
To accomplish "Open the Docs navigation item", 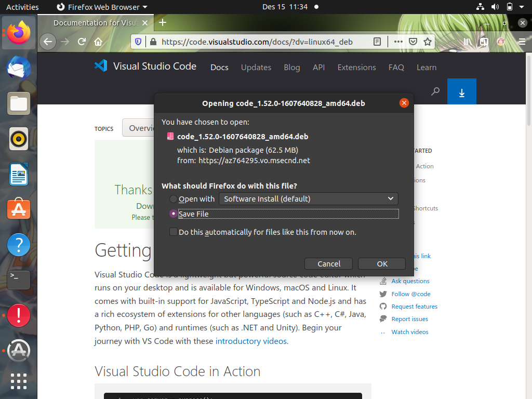I will (219, 67).
